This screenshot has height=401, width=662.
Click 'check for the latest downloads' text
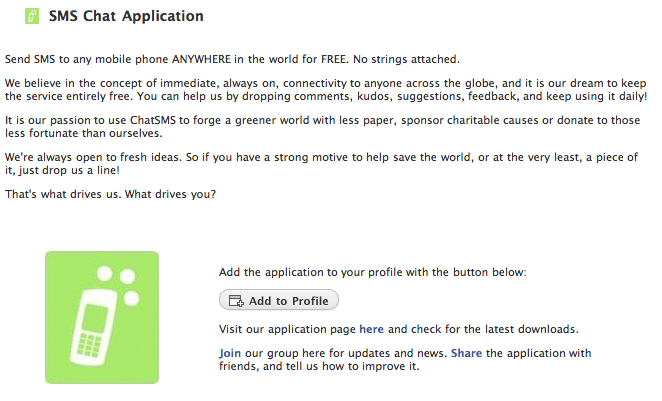click(494, 329)
